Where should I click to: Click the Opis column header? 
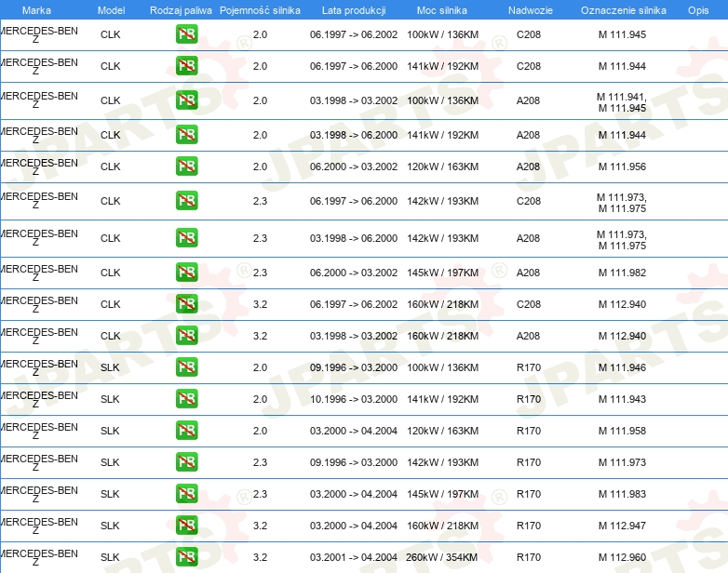coord(698,10)
